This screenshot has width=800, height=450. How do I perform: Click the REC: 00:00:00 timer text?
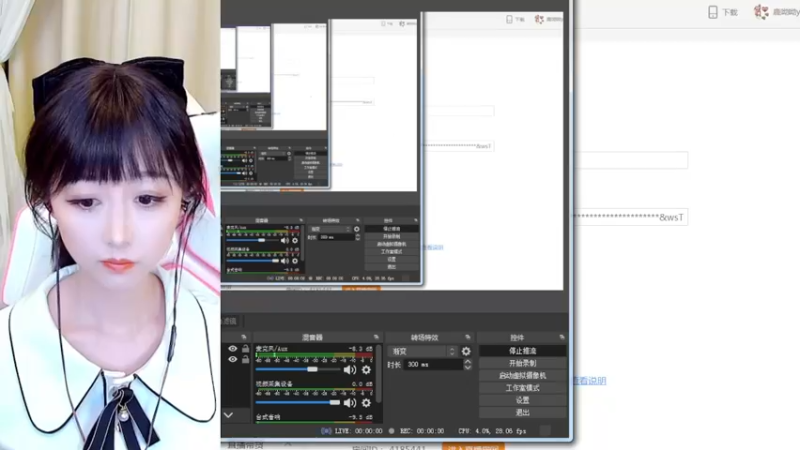[x=422, y=431]
